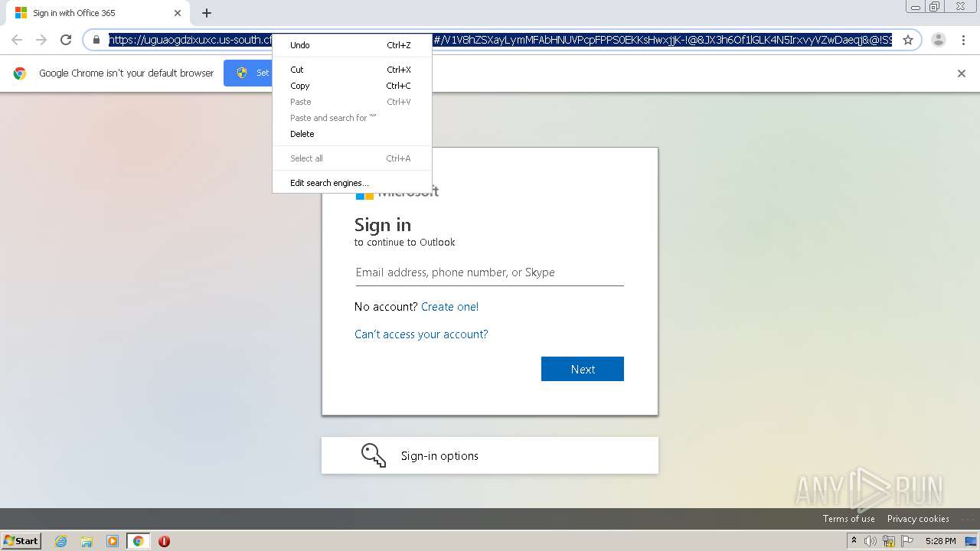
Task: Open the media player taskbar icon
Action: pyautogui.click(x=113, y=541)
